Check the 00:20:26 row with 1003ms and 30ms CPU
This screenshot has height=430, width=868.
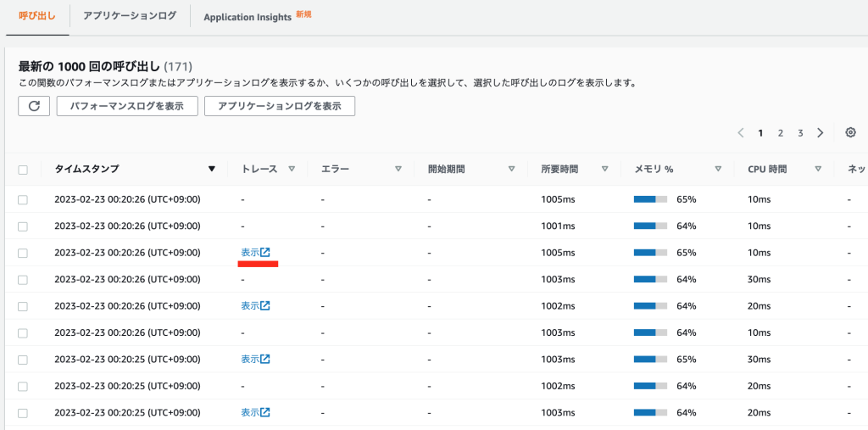click(23, 279)
